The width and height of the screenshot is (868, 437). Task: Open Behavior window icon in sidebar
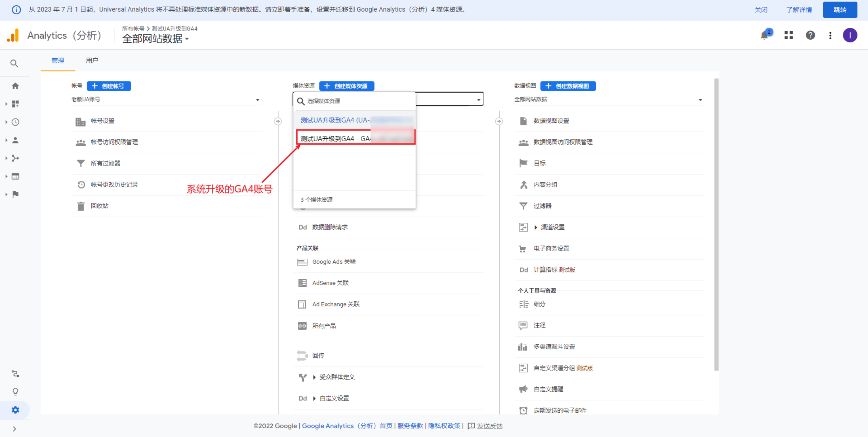click(15, 176)
